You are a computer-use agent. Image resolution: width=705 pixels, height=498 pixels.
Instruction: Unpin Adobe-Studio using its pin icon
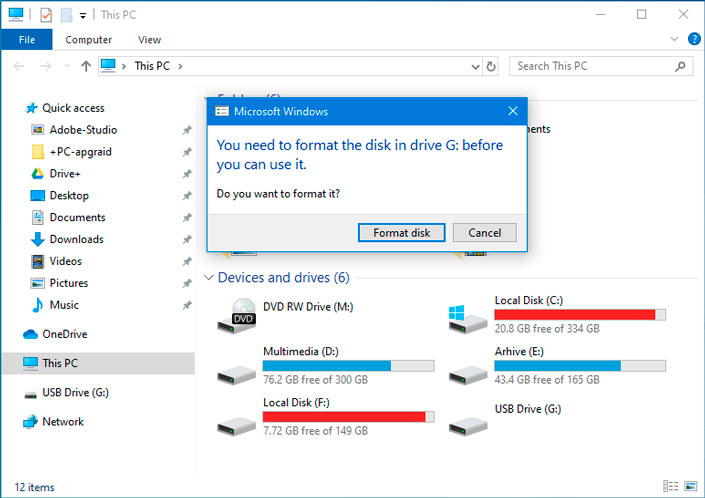tap(187, 130)
